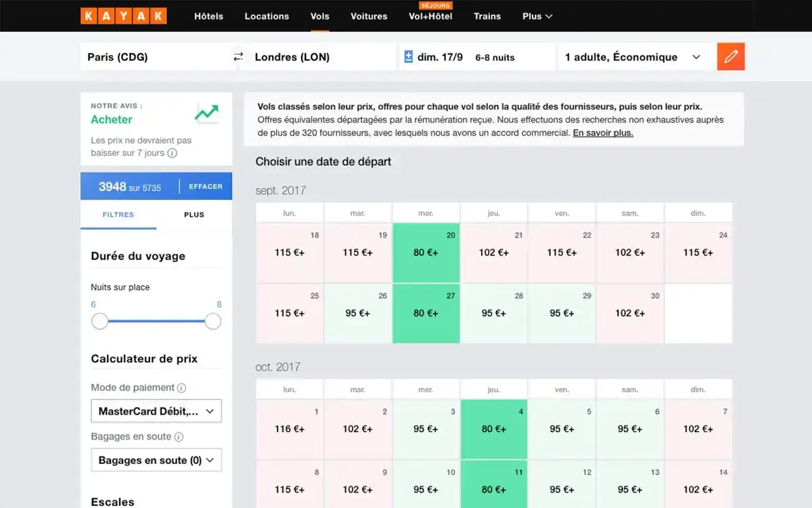Click the maximum nights slider handle
The width and height of the screenshot is (812, 508).
click(213, 321)
